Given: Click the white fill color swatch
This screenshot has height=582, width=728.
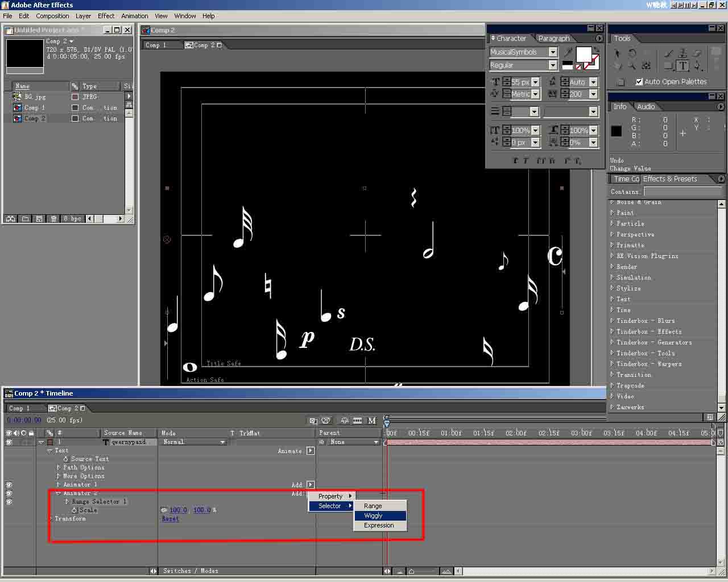Looking at the screenshot, I should click(583, 55).
